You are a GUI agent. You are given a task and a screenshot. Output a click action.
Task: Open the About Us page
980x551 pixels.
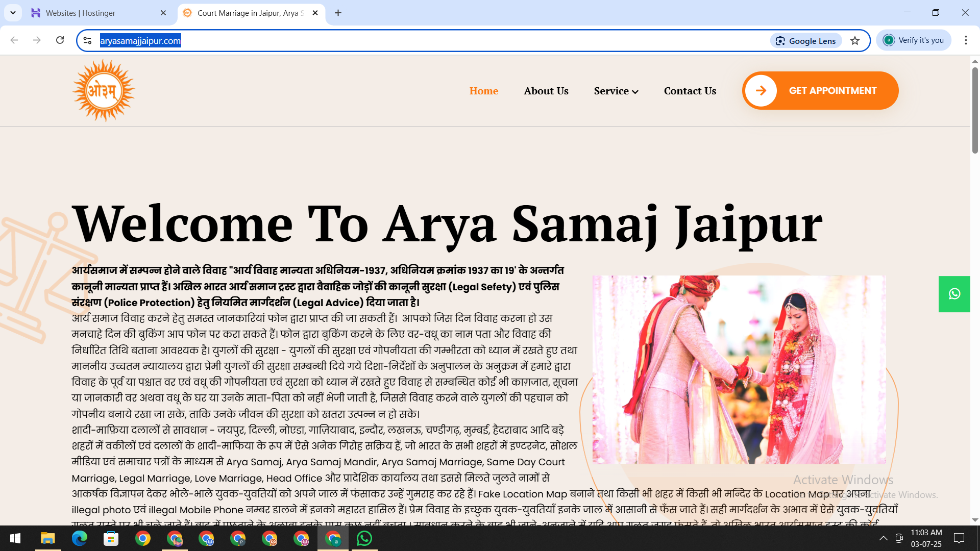tap(546, 91)
